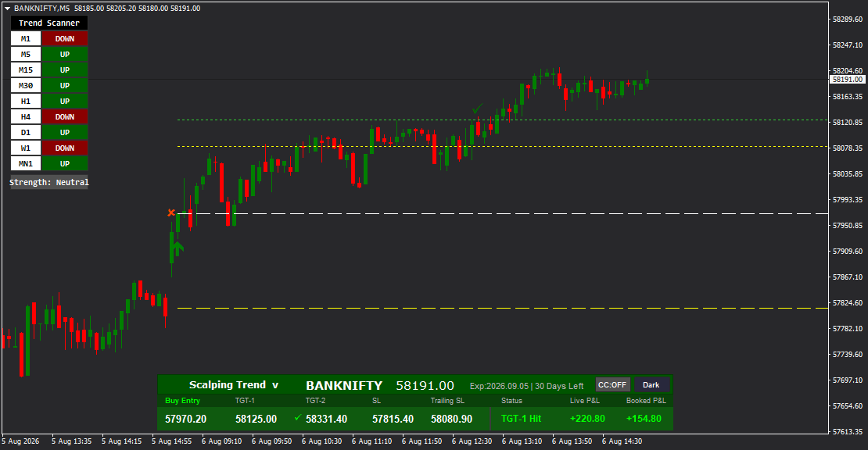Click the green up arrow buy signal
The height and width of the screenshot is (450, 868).
coord(178,248)
